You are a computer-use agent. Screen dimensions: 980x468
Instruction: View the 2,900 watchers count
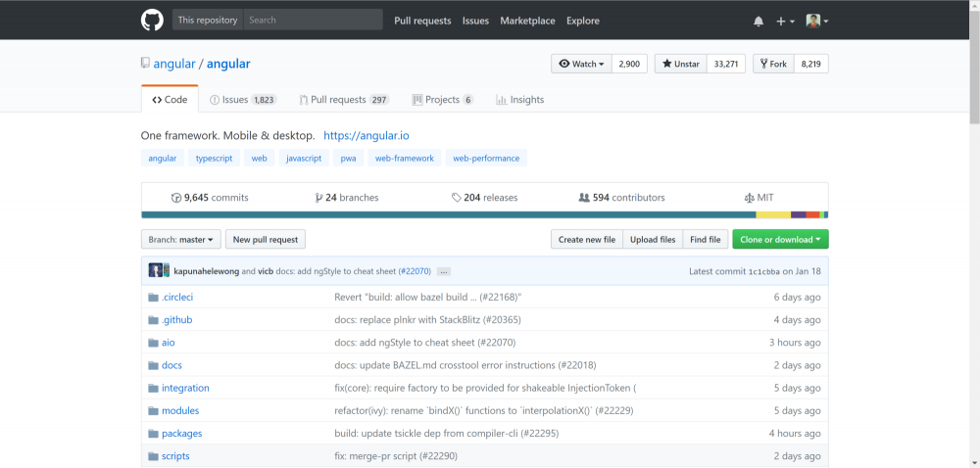629,64
